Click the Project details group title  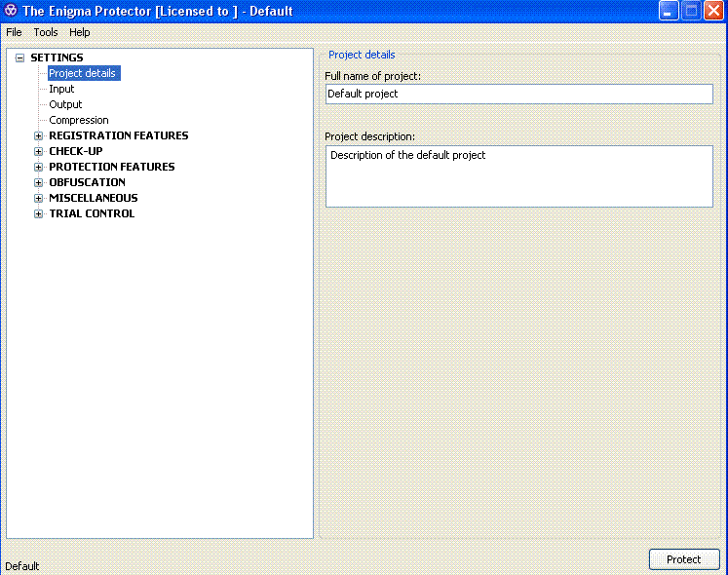362,55
